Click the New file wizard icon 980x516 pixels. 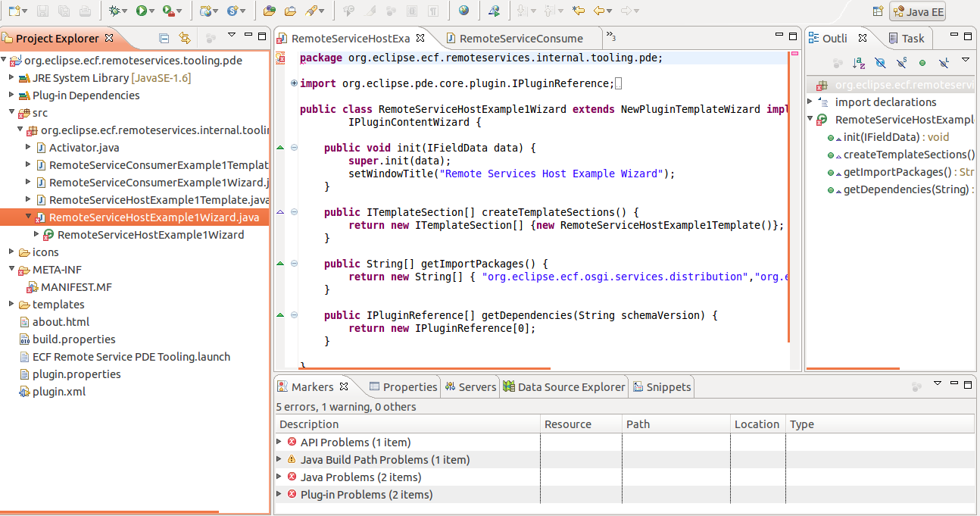[14, 11]
